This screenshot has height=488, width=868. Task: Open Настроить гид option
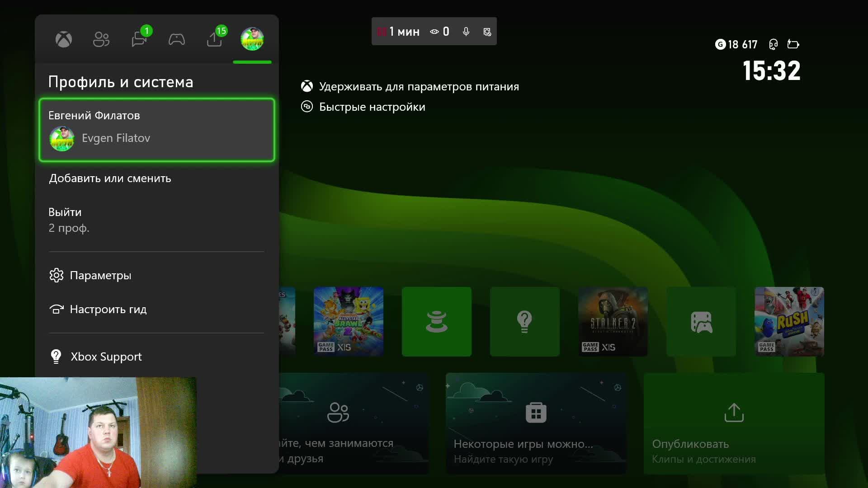[108, 309]
